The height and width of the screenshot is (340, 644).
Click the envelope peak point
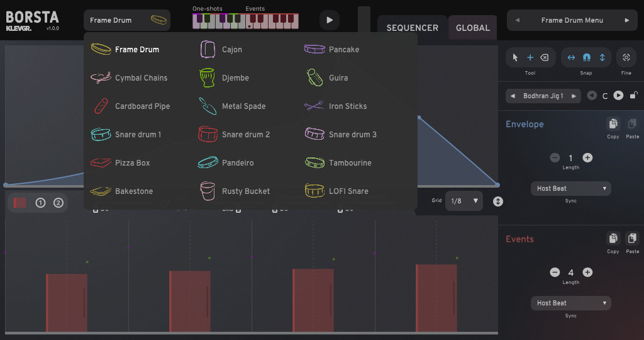tap(419, 118)
